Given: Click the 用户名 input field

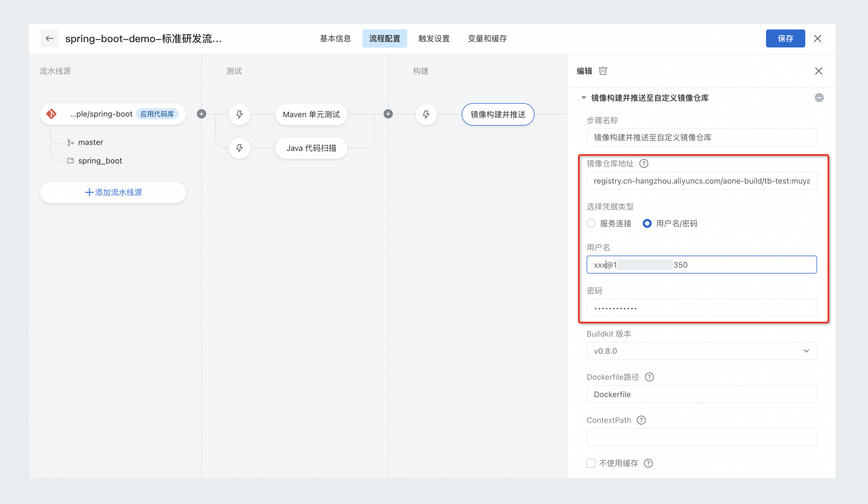Looking at the screenshot, I should point(701,265).
